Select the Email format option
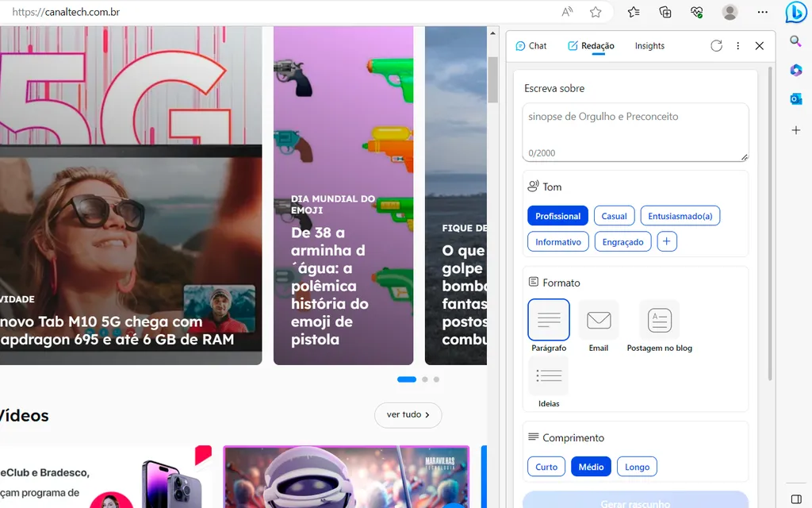The height and width of the screenshot is (508, 812). pos(599,320)
